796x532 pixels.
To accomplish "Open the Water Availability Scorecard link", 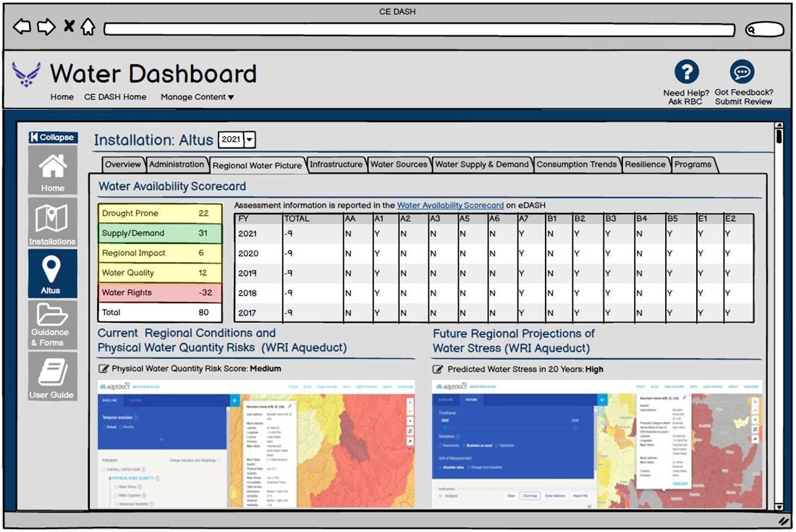I will [x=450, y=206].
